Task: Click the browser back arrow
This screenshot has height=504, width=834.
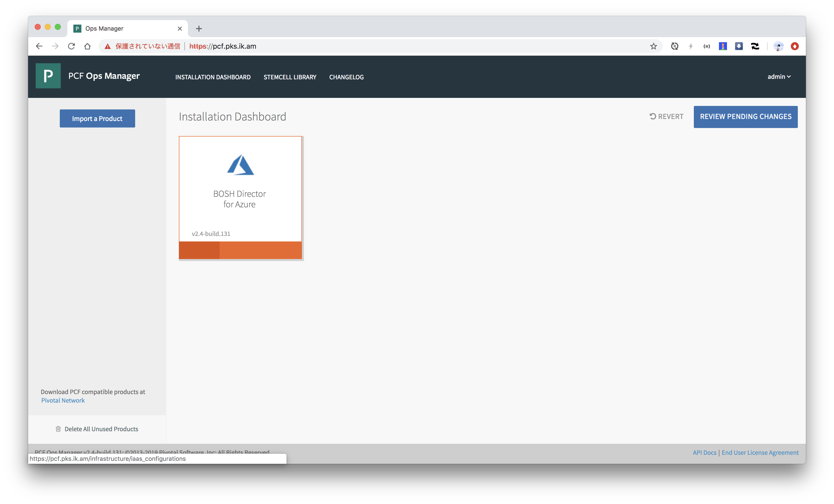Action: [39, 46]
